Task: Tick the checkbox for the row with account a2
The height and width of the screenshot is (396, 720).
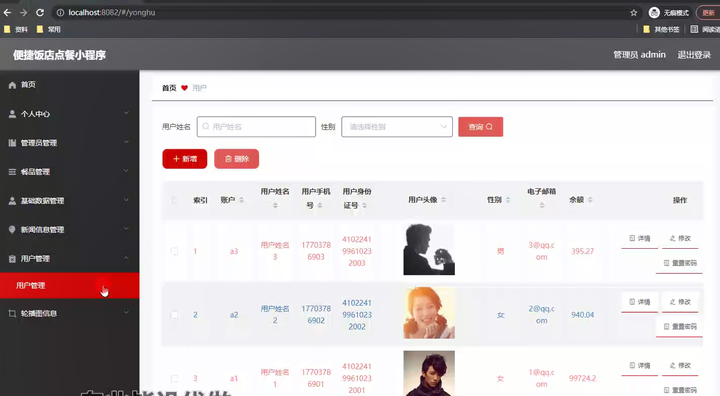Action: click(x=174, y=315)
